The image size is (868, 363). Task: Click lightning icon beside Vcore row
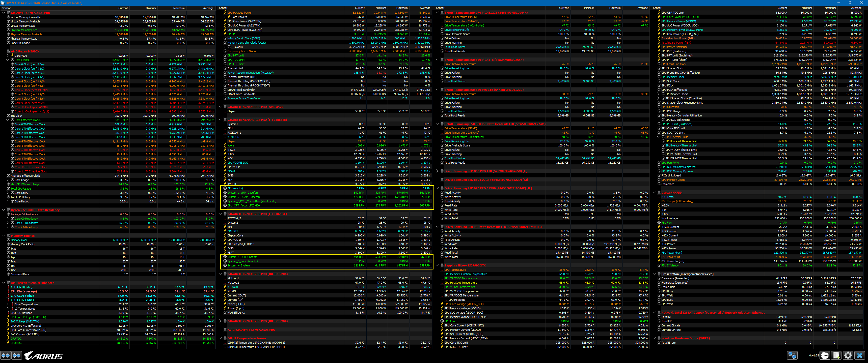225,145
